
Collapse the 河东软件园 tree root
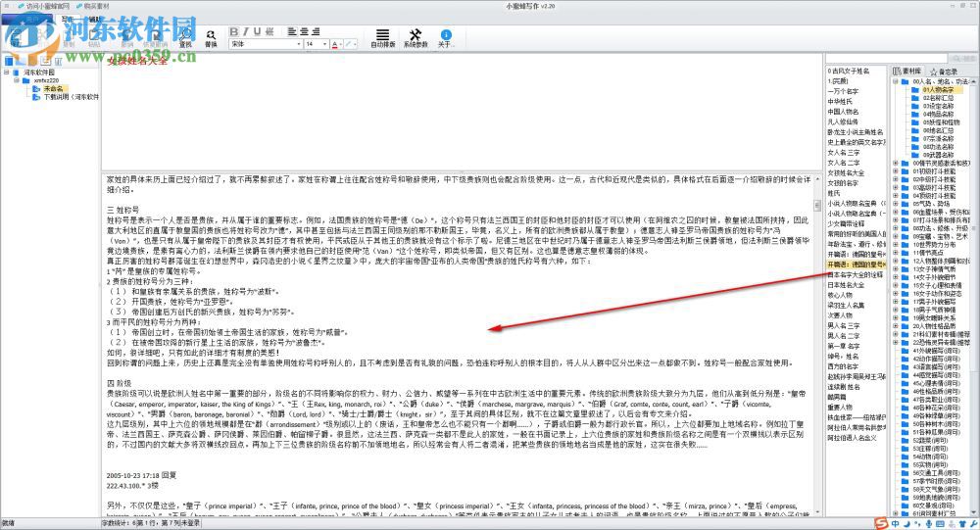pos(6,72)
